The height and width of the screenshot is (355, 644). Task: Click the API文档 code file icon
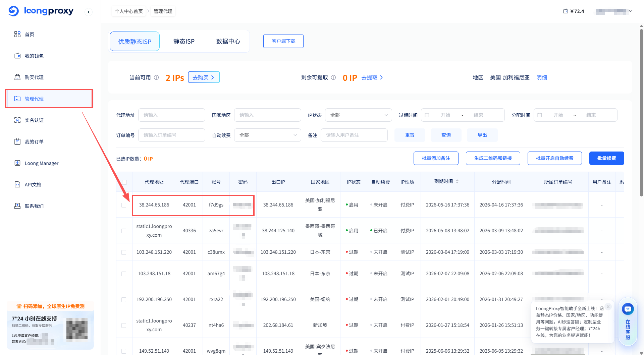[x=17, y=184]
